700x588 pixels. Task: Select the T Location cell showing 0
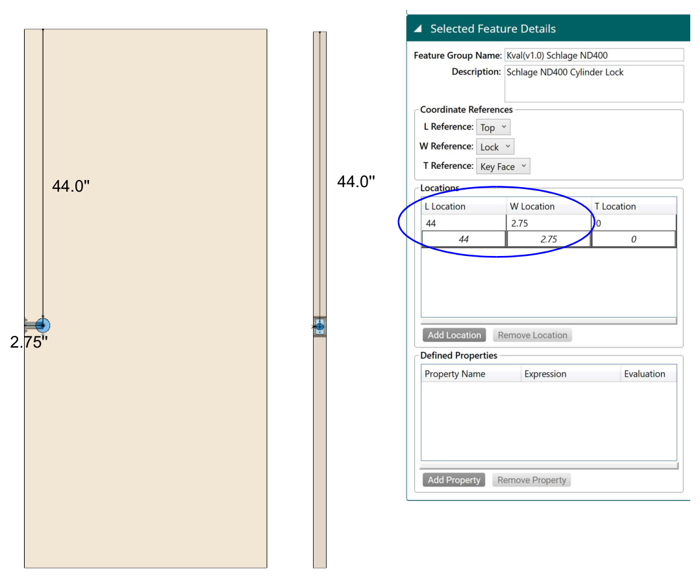point(634,223)
